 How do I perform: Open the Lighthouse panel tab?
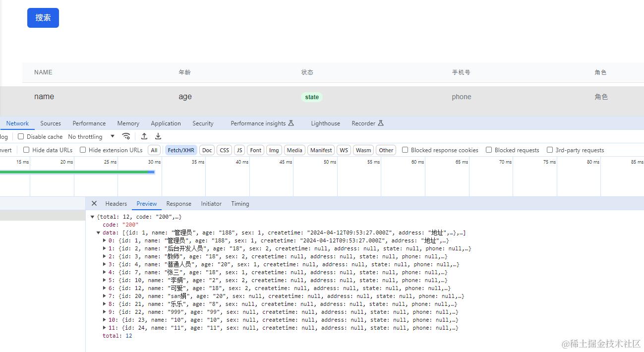pyautogui.click(x=326, y=123)
